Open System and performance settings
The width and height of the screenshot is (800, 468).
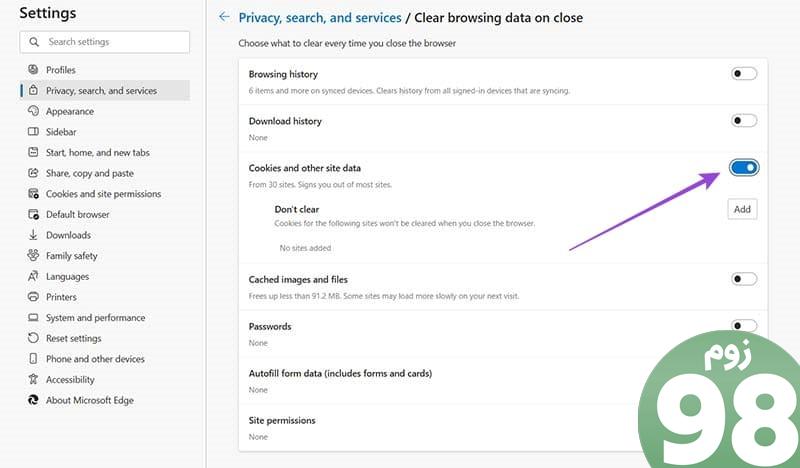coord(105,317)
